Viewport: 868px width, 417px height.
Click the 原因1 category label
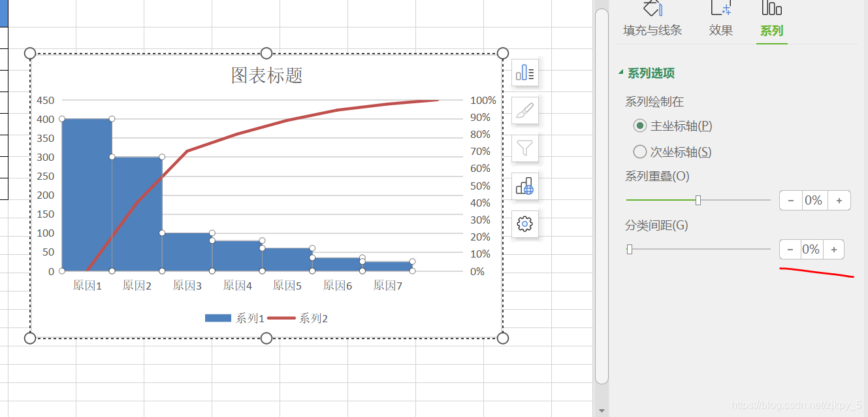coord(87,286)
